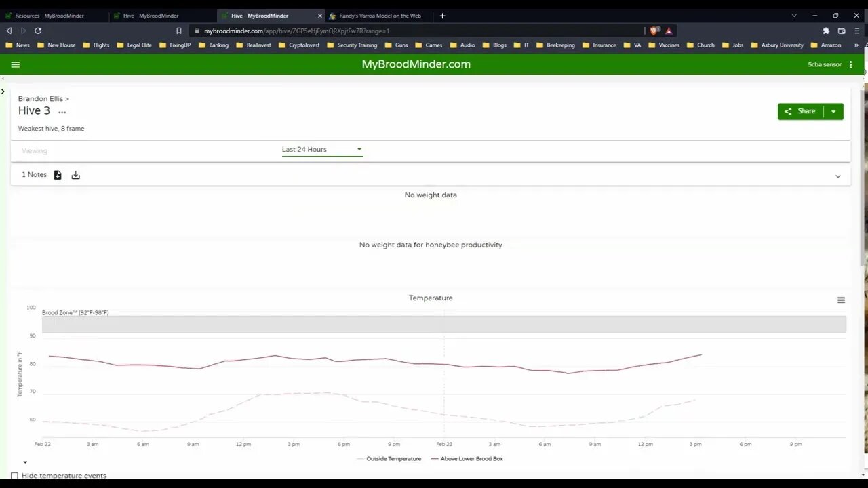Close the active Hive - MyBroodMinder tab

(x=320, y=16)
